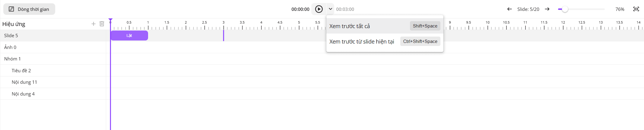Image resolution: width=644 pixels, height=130 pixels.
Task: Select the Tiêu đề 2 row
Action: pos(53,70)
